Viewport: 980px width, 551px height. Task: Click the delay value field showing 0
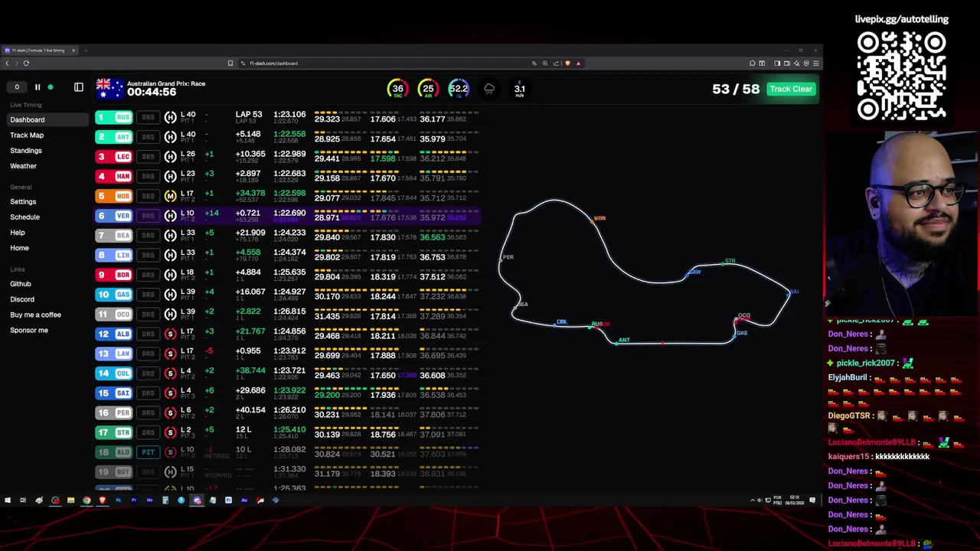pos(17,87)
